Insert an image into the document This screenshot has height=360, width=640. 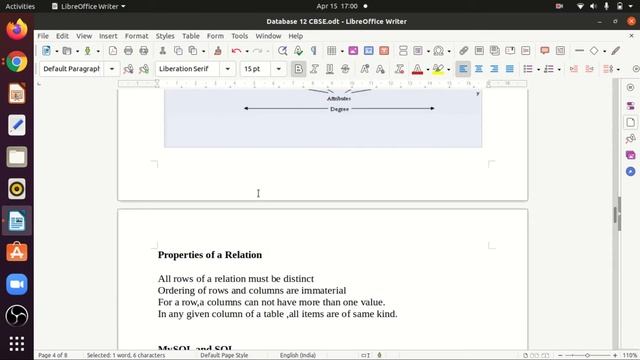353,51
